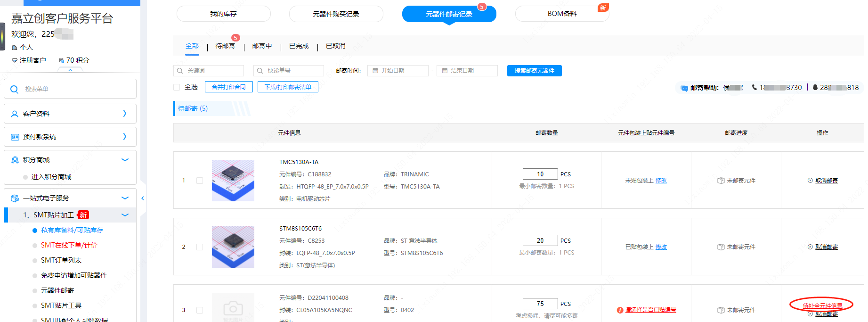Click the 一站式电子服务 cube icon
The height and width of the screenshot is (322, 868).
[x=15, y=198]
